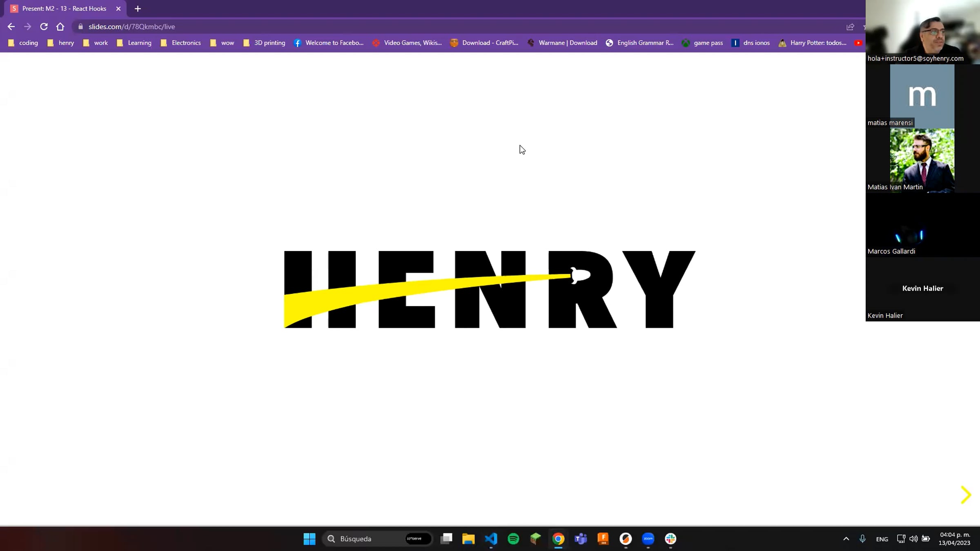The image size is (980, 551).
Task: Open Slack from the taskbar
Action: (670, 539)
